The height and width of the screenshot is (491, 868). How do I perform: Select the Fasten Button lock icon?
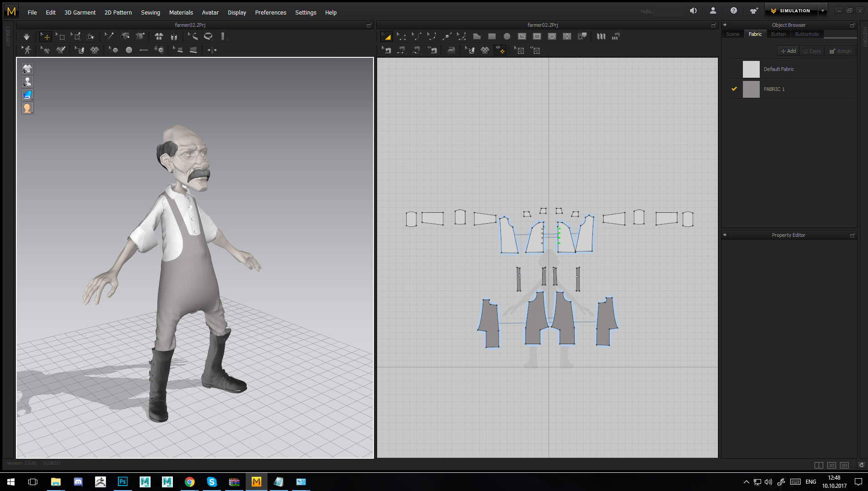point(159,50)
